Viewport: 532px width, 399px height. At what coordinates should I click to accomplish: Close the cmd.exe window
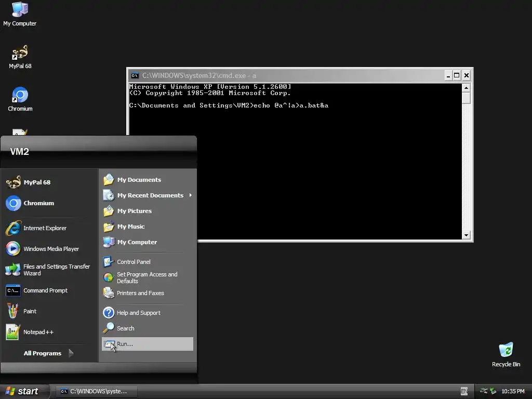[467, 75]
